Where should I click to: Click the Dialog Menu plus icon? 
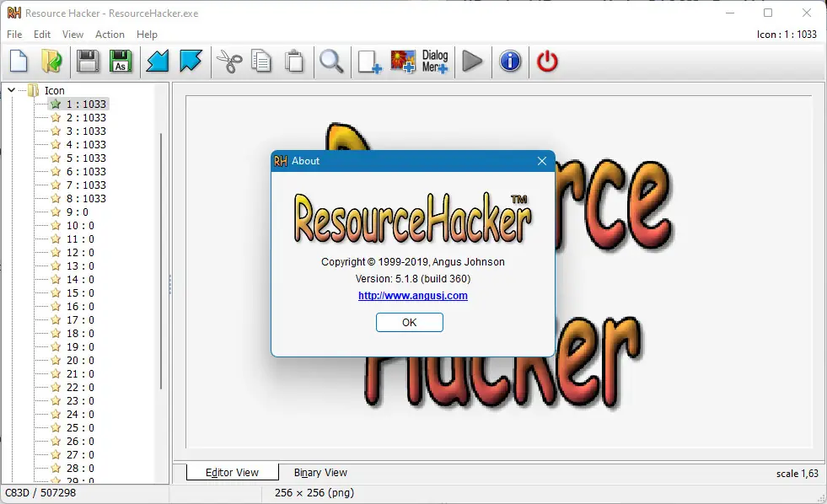[x=435, y=62]
